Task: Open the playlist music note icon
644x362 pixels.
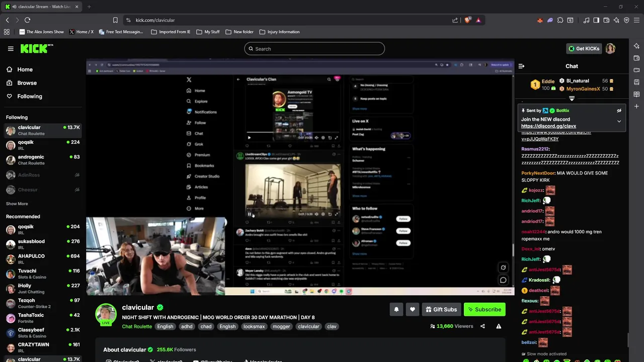Action: [x=586, y=20]
